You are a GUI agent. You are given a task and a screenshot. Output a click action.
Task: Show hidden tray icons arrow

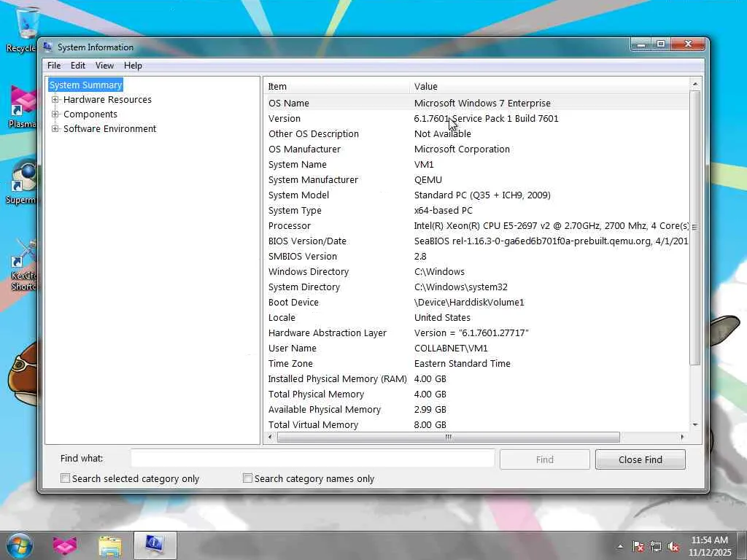pos(620,546)
